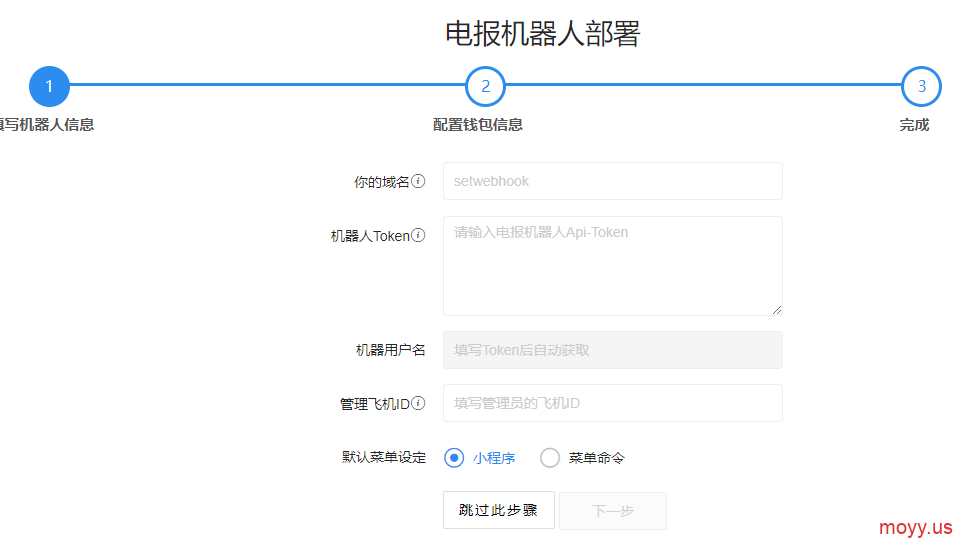Click the disabled 下一步 button

[613, 510]
